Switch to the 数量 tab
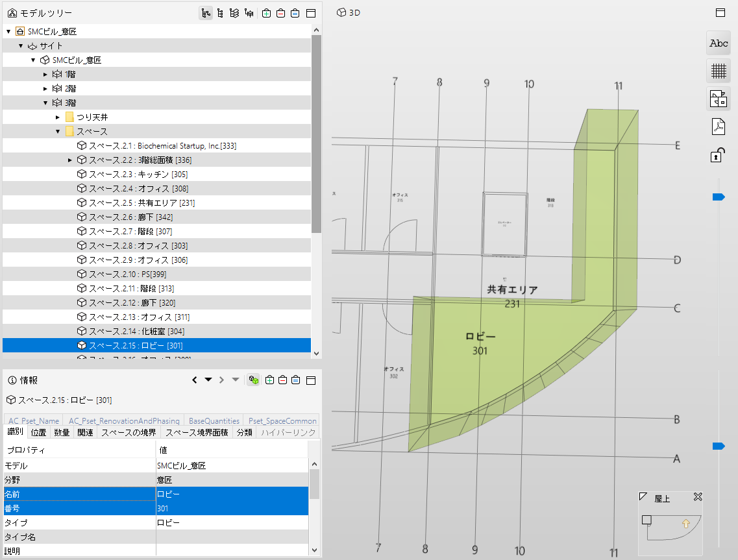 pyautogui.click(x=62, y=432)
